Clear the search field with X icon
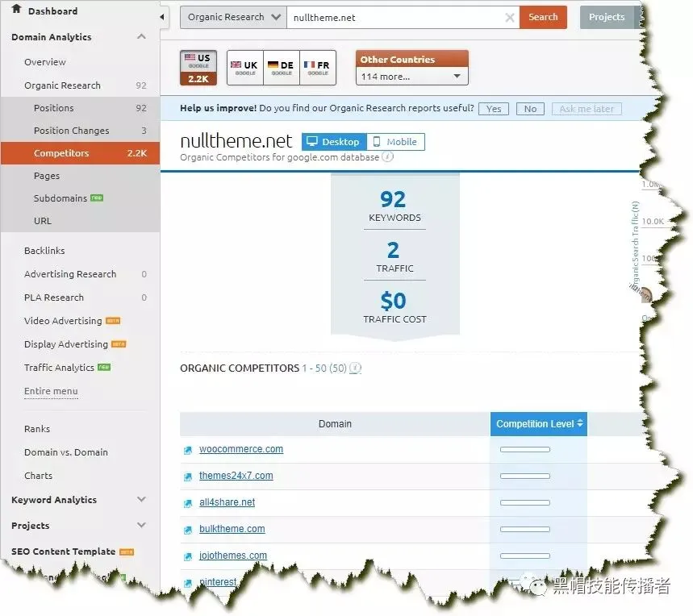693x616 pixels. [x=510, y=17]
